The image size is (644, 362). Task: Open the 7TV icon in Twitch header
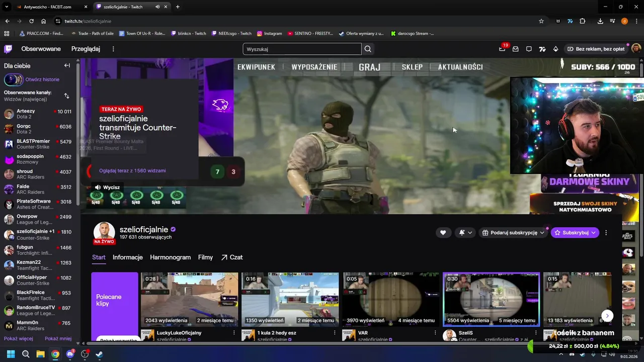coord(542,49)
